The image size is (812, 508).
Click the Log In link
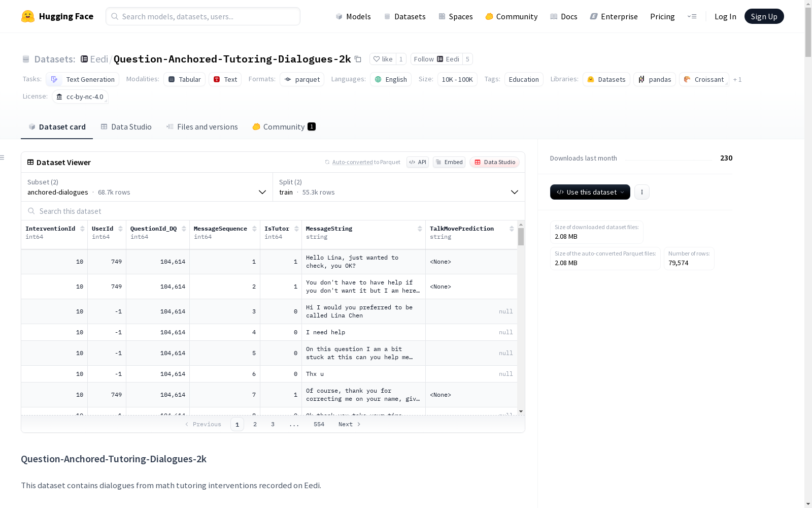[x=725, y=16]
